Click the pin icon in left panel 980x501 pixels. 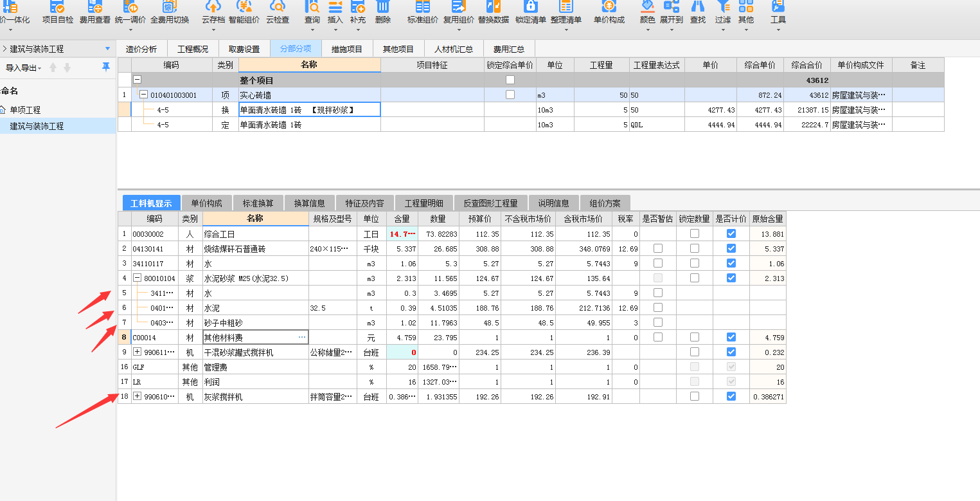tap(106, 68)
